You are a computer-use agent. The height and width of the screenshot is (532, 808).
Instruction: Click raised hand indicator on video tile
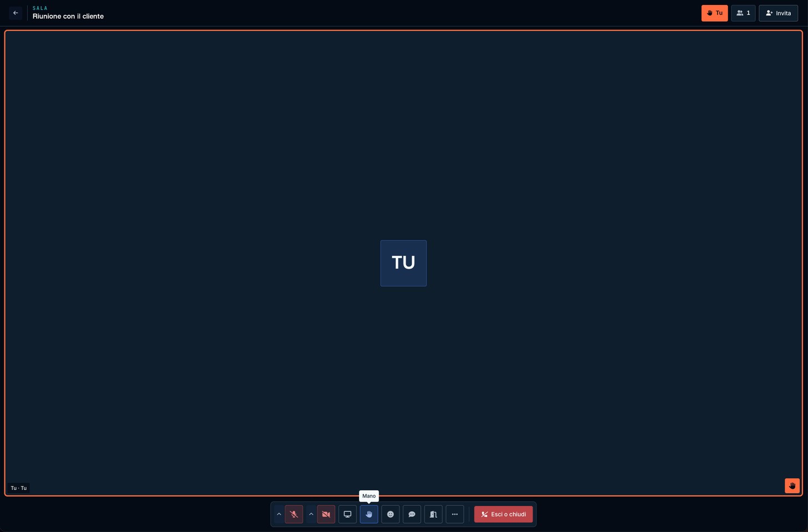pos(792,485)
